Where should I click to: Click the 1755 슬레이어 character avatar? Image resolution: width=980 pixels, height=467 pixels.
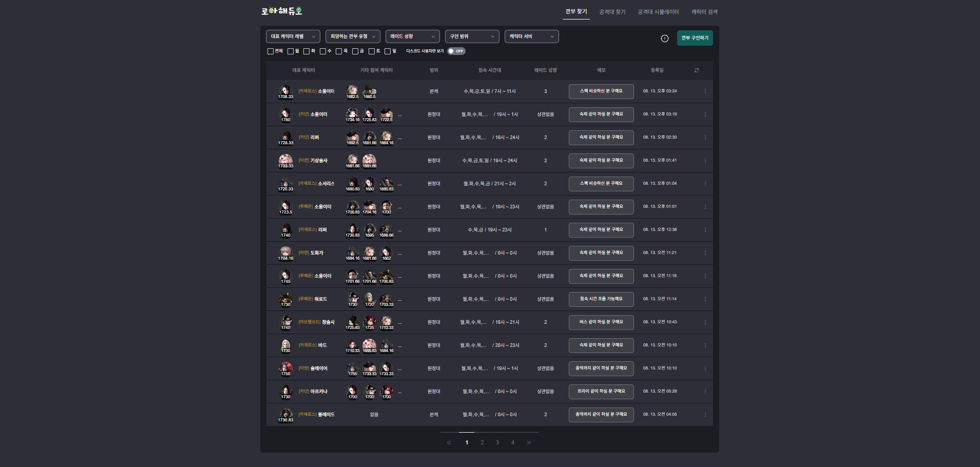tap(285, 368)
